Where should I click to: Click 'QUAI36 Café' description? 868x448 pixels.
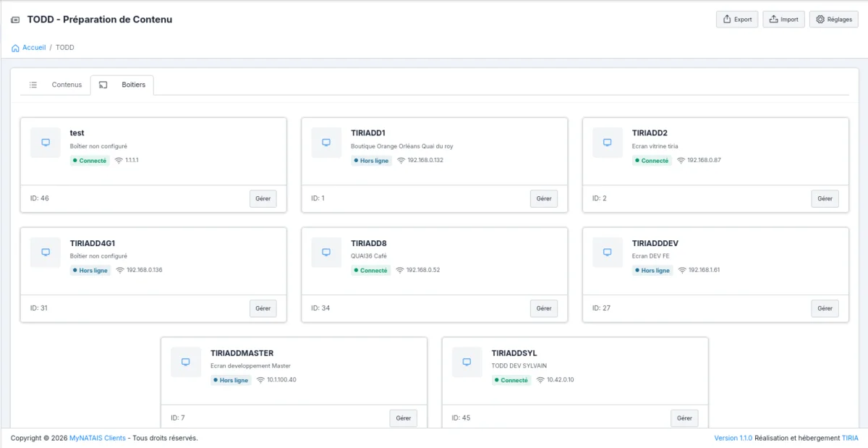tap(369, 256)
